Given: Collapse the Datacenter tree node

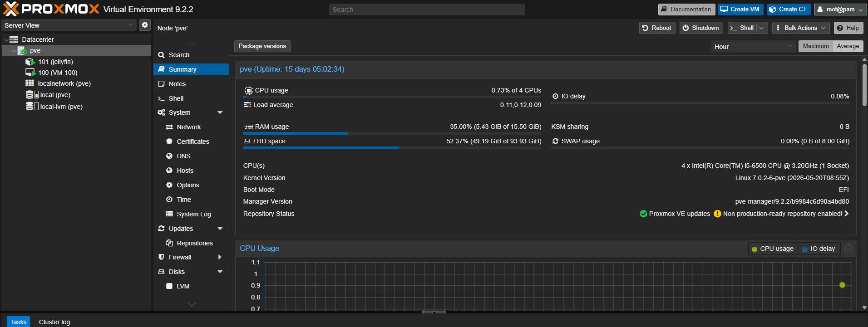Looking at the screenshot, I should click(6, 40).
